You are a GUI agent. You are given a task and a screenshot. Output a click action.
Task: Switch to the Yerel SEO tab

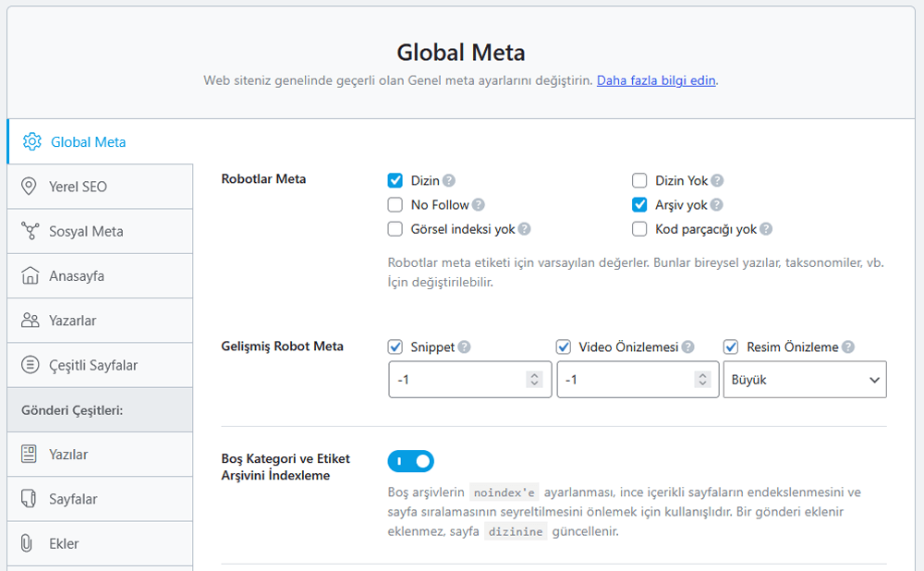tap(100, 187)
